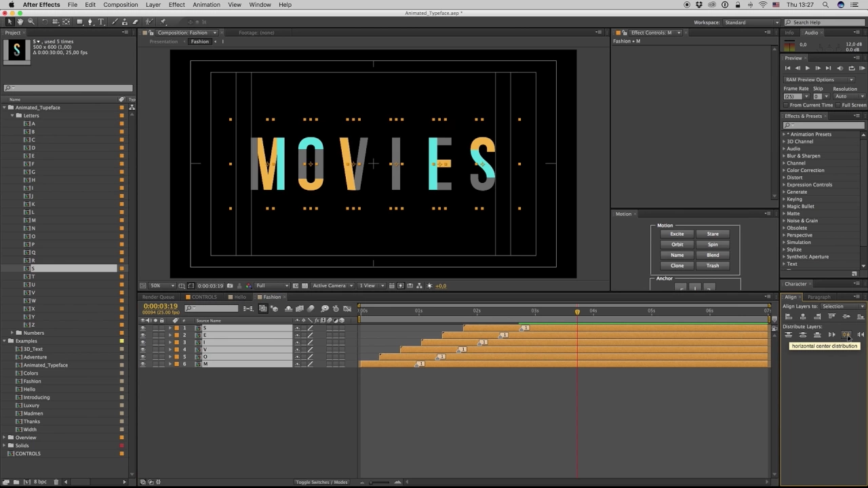Click the horizontal center distribution icon
This screenshot has width=868, height=488.
[x=846, y=335]
